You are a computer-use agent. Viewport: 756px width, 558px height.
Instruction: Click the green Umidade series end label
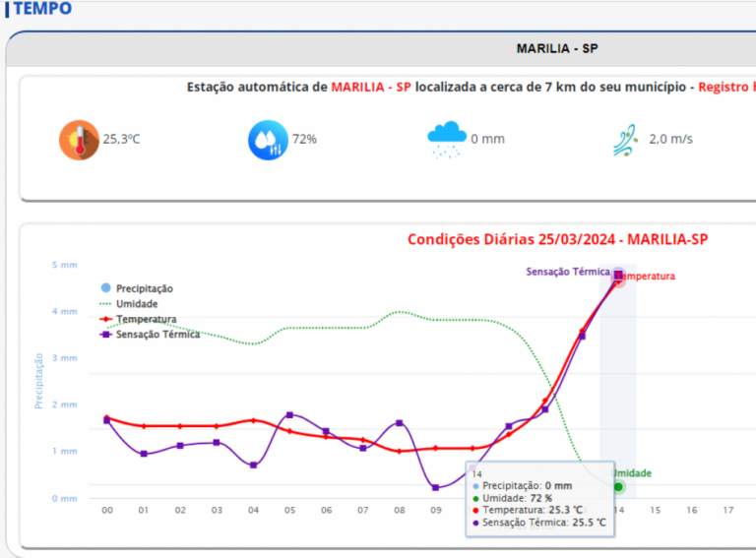point(633,473)
